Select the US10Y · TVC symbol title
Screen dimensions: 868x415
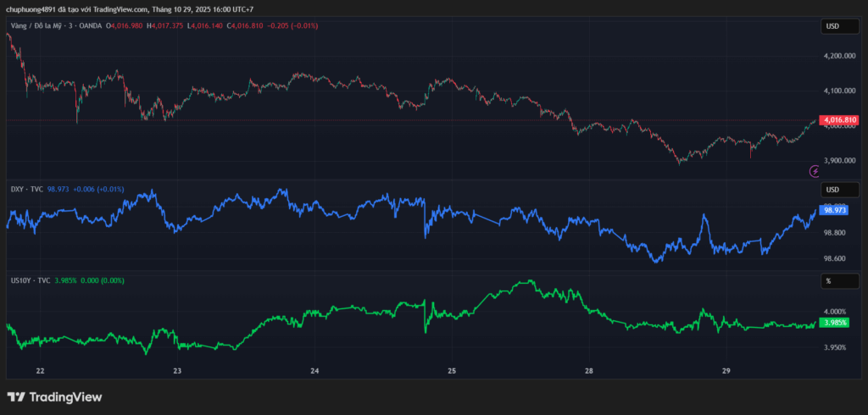point(31,279)
